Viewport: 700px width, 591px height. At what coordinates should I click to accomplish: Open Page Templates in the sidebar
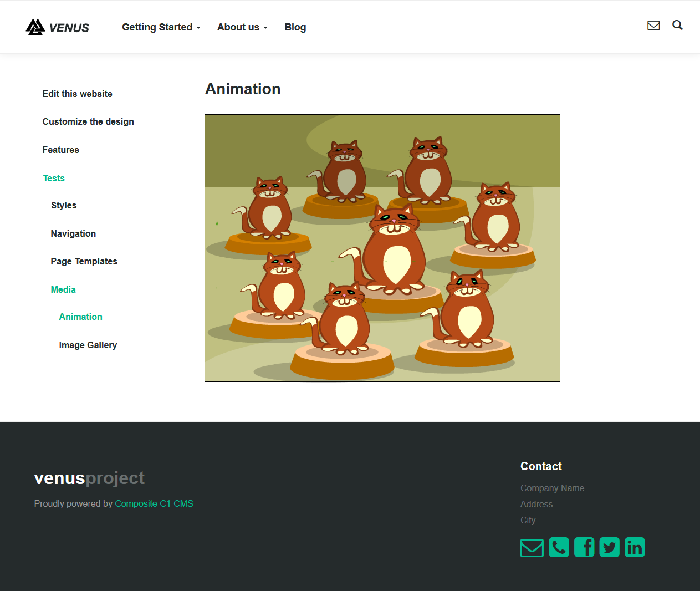tap(84, 261)
